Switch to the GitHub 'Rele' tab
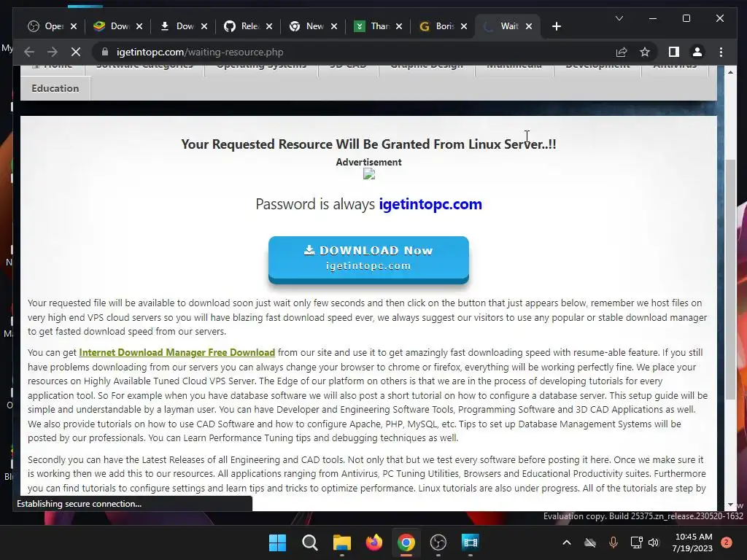Image resolution: width=747 pixels, height=560 pixels. [x=242, y=26]
